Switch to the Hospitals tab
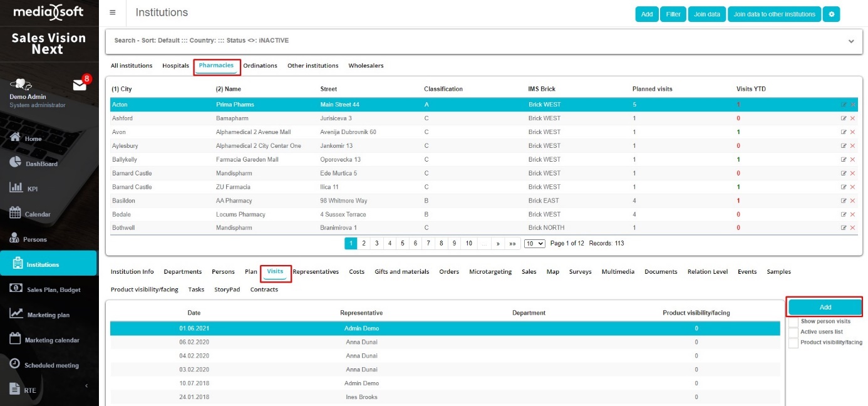The image size is (868, 406). (x=175, y=66)
